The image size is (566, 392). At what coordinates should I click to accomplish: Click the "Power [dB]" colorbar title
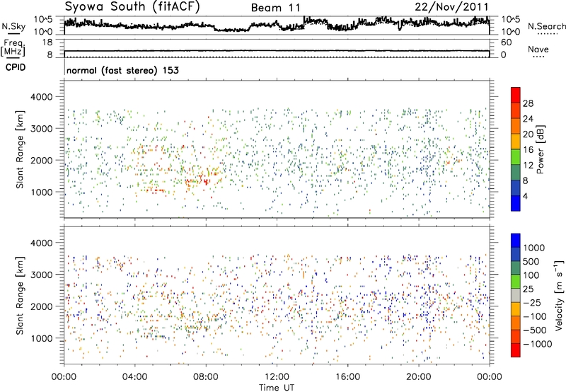pos(540,149)
